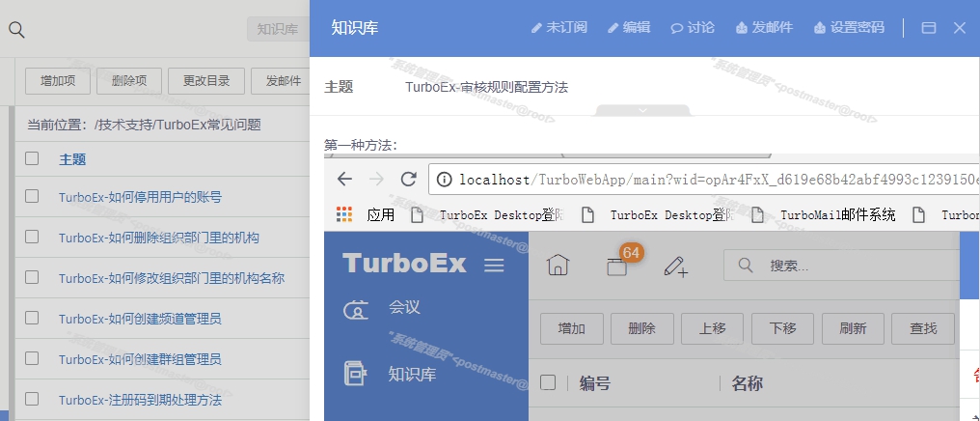Expand the collapsed header chevron under 主题
The height and width of the screenshot is (421, 980).
(643, 110)
